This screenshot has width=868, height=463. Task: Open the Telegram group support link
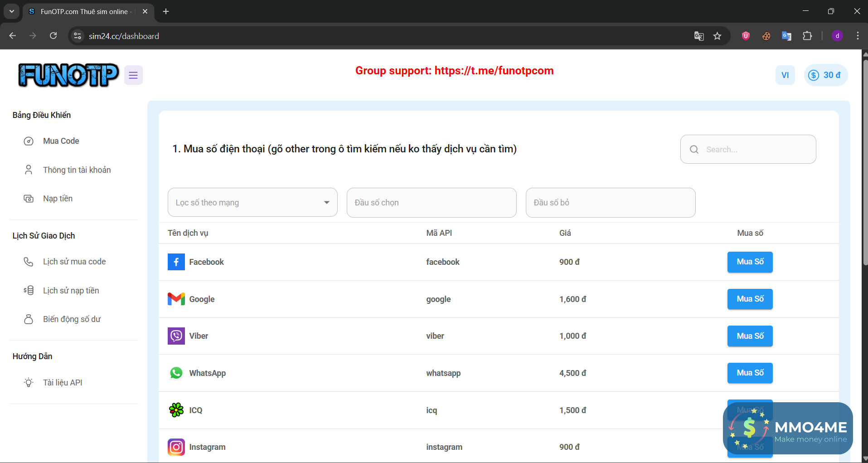(494, 71)
